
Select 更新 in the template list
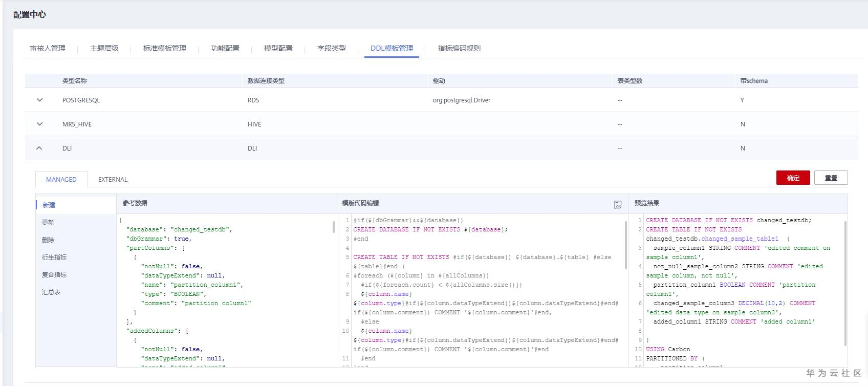(x=48, y=222)
